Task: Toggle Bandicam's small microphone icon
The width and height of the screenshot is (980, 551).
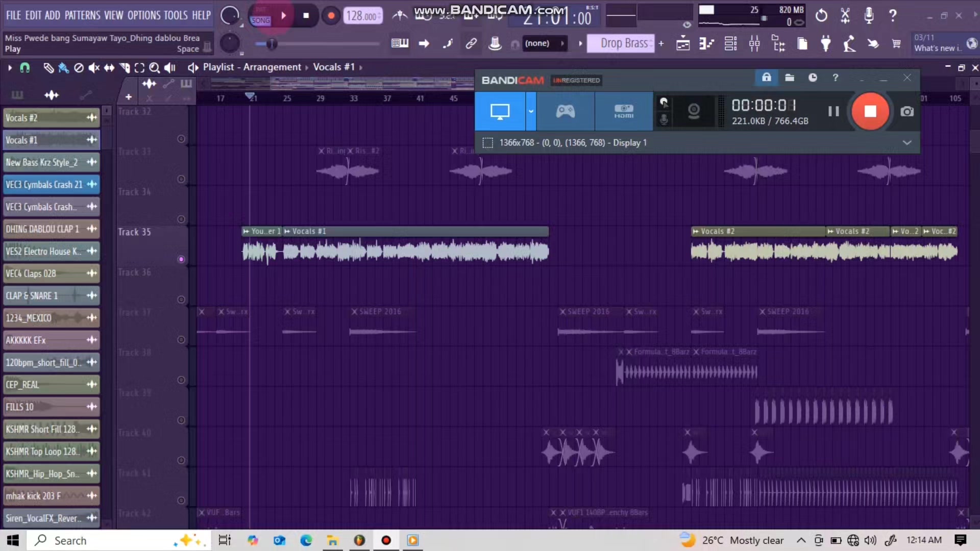Action: coord(664,120)
